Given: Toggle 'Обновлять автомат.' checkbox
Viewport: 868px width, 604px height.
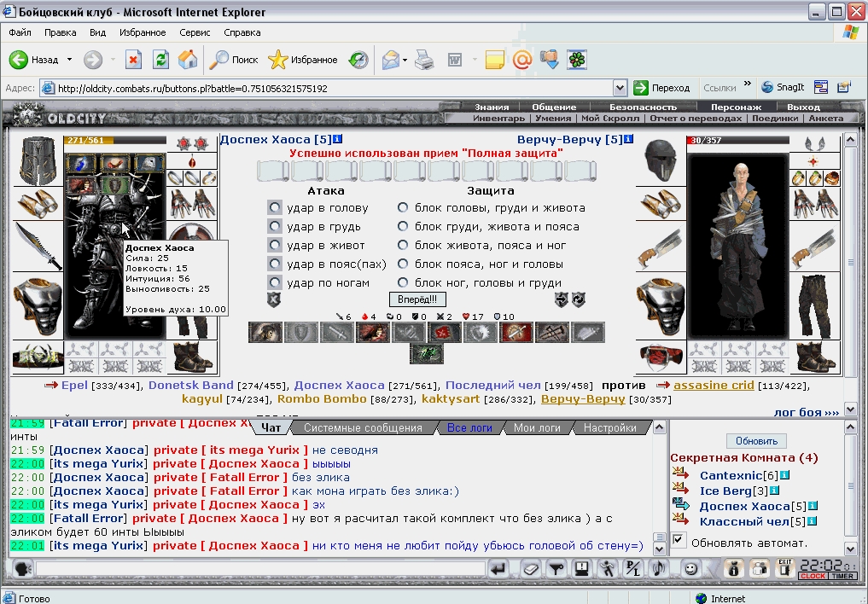Looking at the screenshot, I should point(679,540).
